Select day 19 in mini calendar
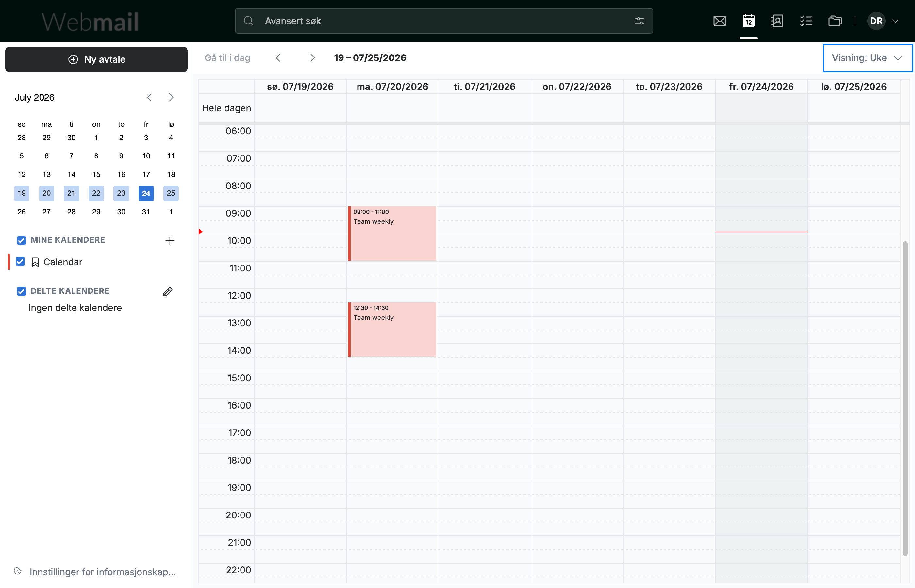 coord(22,193)
